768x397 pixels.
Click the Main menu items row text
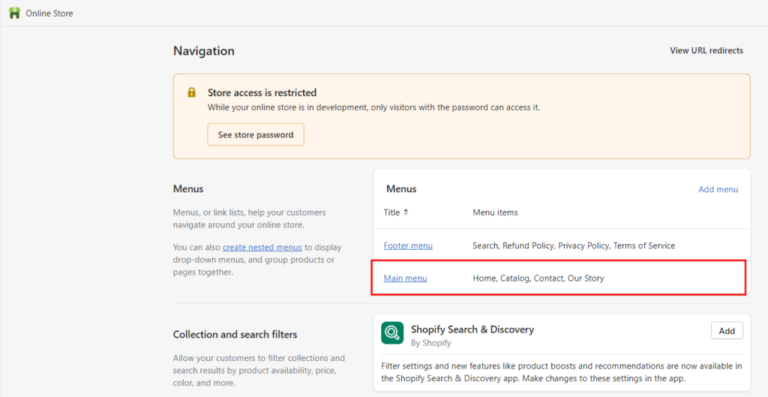coord(538,279)
